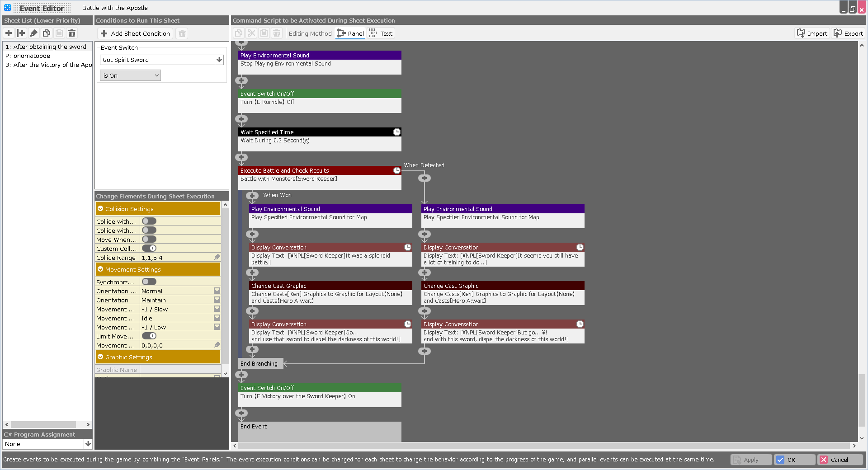This screenshot has width=868, height=470.
Task: Click the Import icon button
Action: click(812, 33)
